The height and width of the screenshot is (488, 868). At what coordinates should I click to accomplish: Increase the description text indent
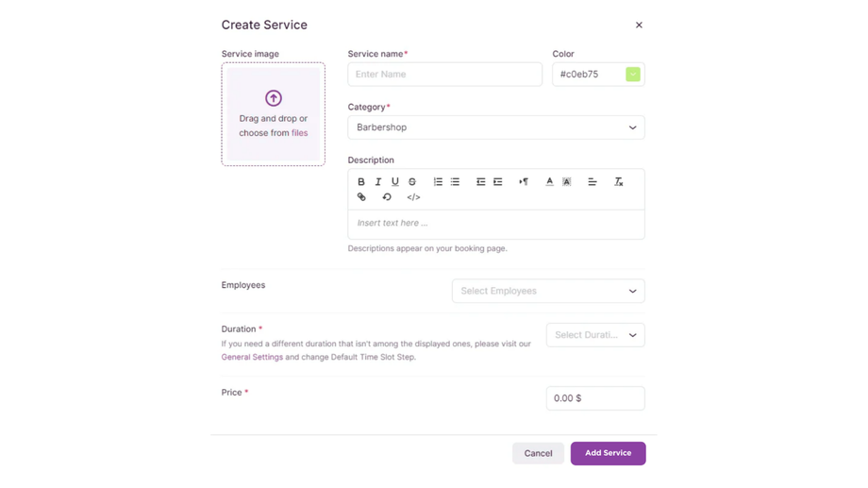coord(498,182)
